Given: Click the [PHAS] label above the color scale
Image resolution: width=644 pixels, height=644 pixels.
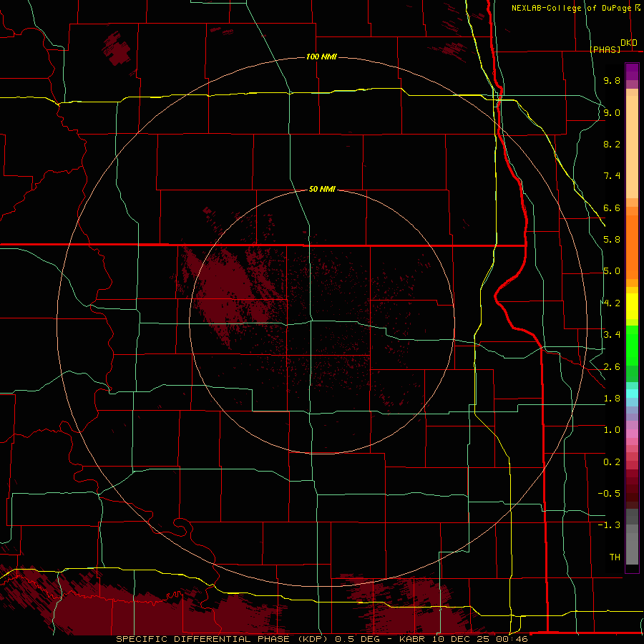Looking at the screenshot, I should pyautogui.click(x=605, y=49).
